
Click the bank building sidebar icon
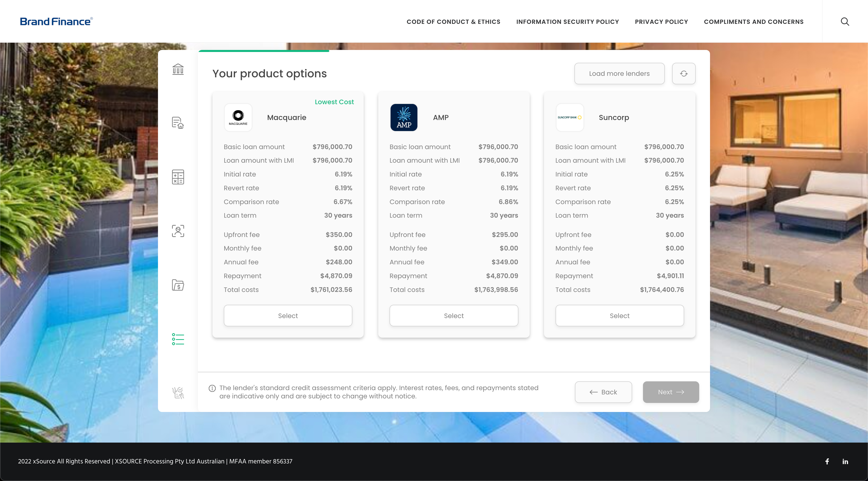pos(178,69)
